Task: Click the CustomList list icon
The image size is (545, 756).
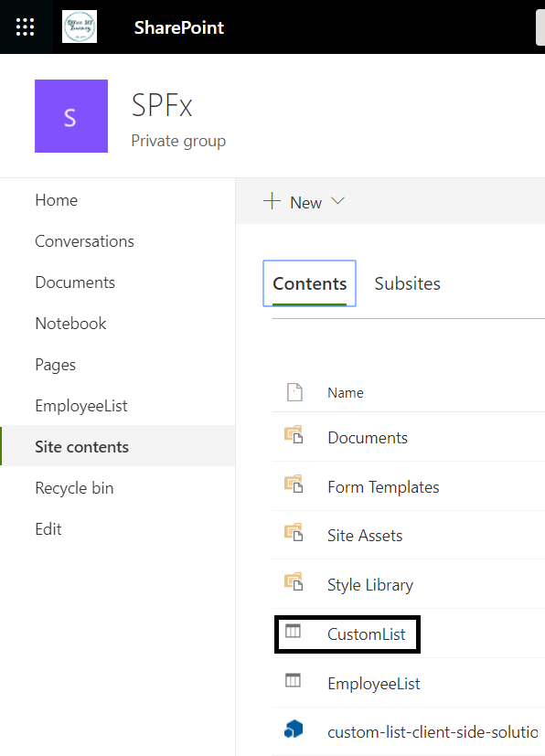Action: pos(293,631)
